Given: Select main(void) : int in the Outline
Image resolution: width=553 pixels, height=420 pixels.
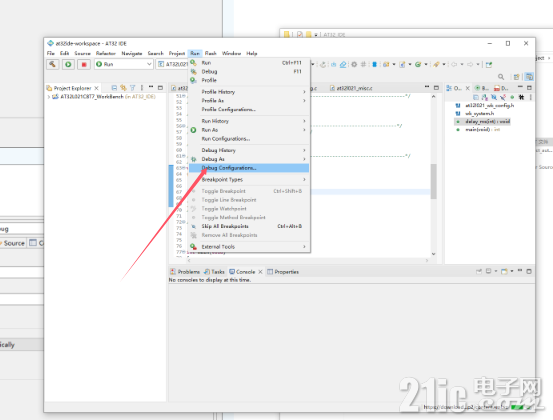Looking at the screenshot, I should coord(482,129).
